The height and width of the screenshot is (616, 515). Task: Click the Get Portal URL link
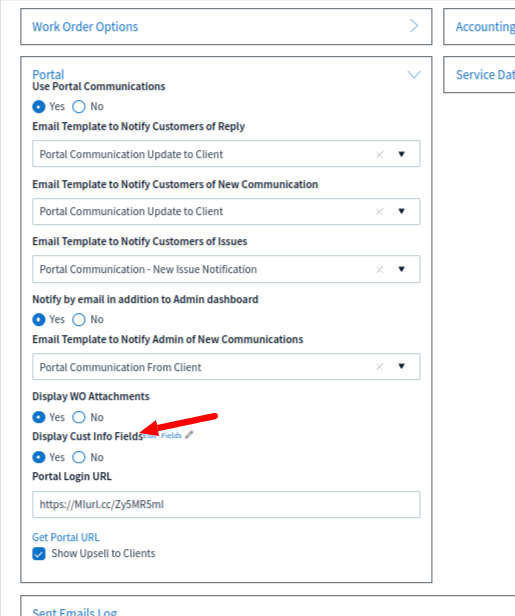(x=66, y=537)
